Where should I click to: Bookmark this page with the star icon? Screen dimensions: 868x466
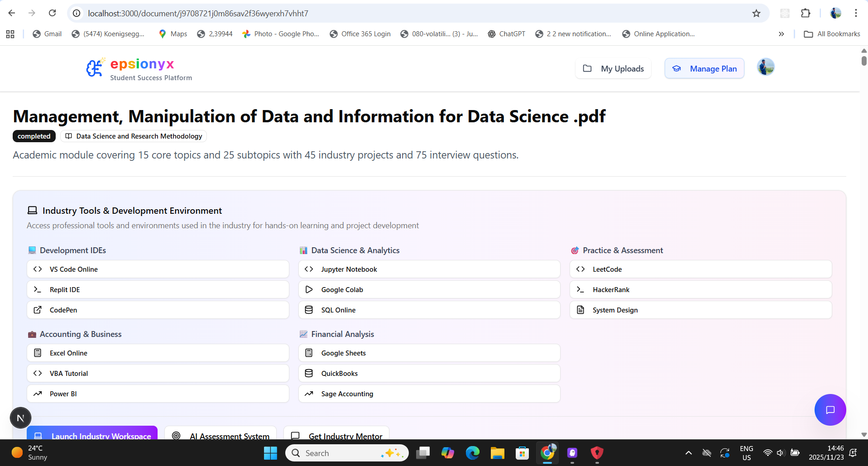756,13
